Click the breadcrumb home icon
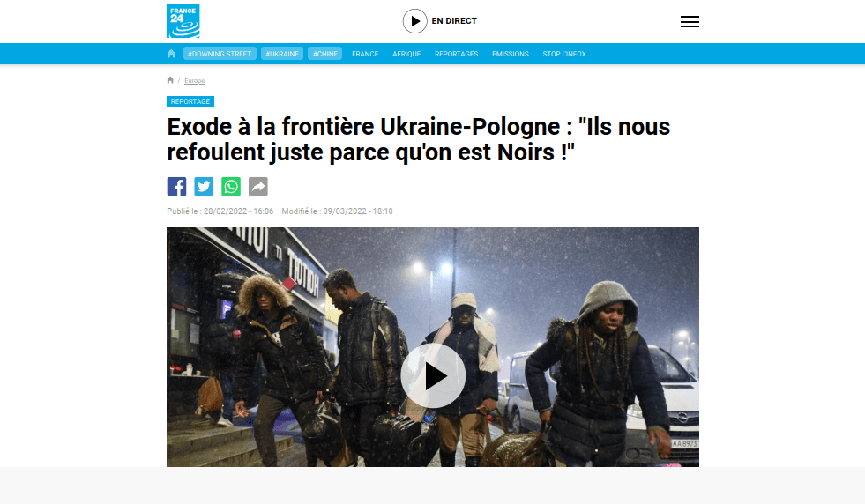This screenshot has height=504, width=865. tap(170, 80)
